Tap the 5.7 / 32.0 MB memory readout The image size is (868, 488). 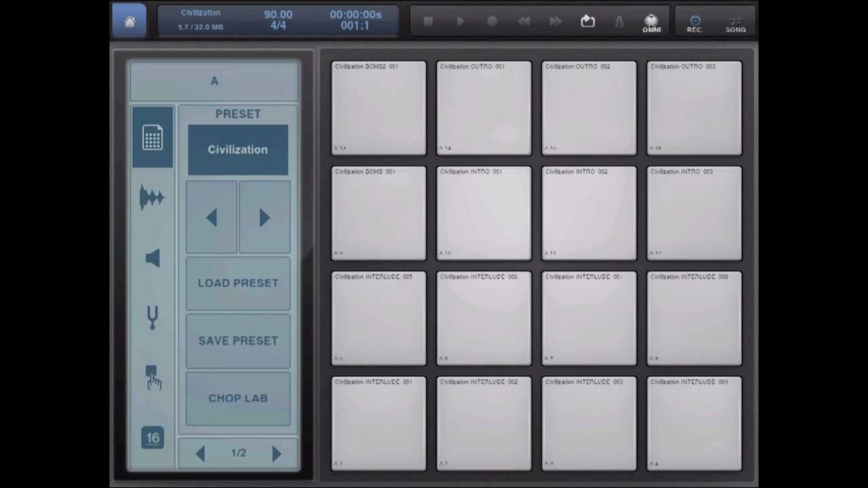click(x=201, y=27)
